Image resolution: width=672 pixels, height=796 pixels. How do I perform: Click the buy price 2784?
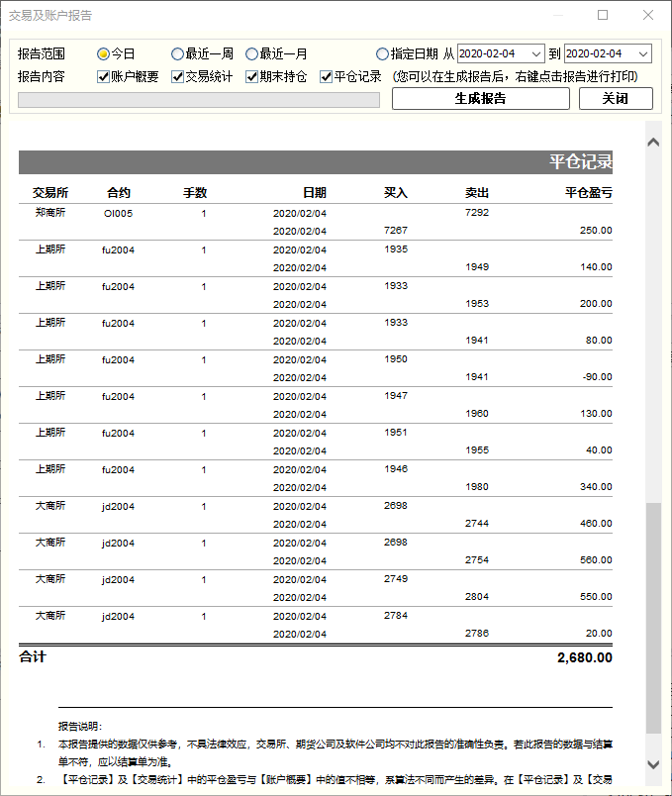point(396,616)
